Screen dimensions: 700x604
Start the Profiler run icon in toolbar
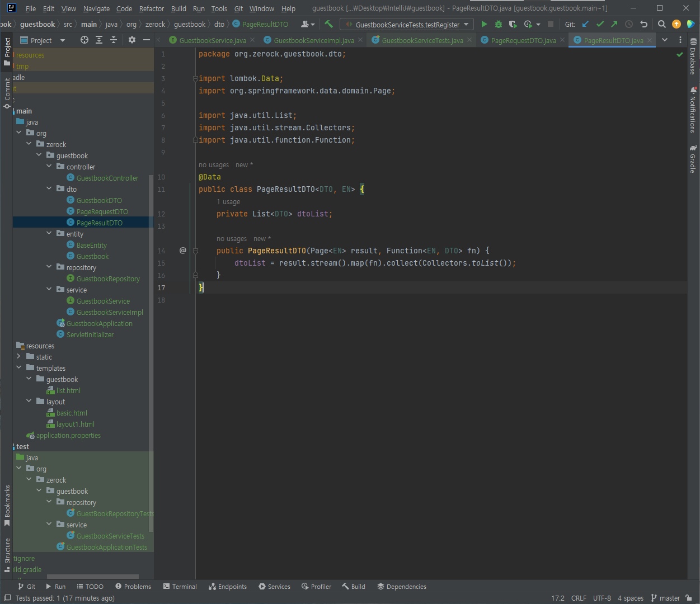pyautogui.click(x=528, y=24)
